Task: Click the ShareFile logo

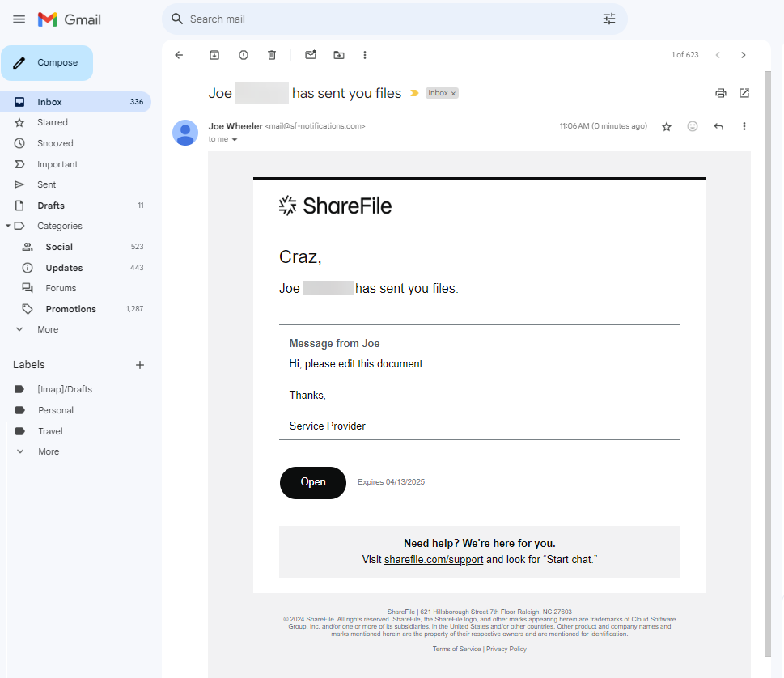Action: (335, 206)
